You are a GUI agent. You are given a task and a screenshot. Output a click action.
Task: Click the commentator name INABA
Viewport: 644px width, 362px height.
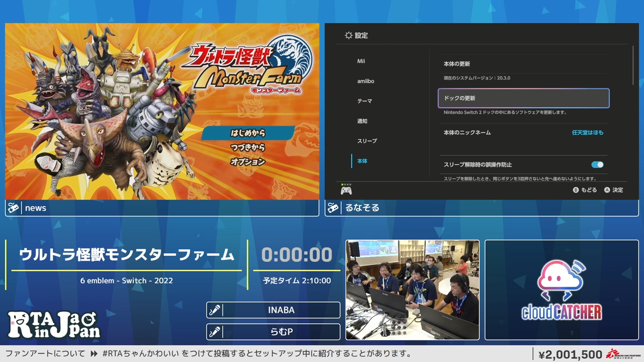tap(281, 310)
